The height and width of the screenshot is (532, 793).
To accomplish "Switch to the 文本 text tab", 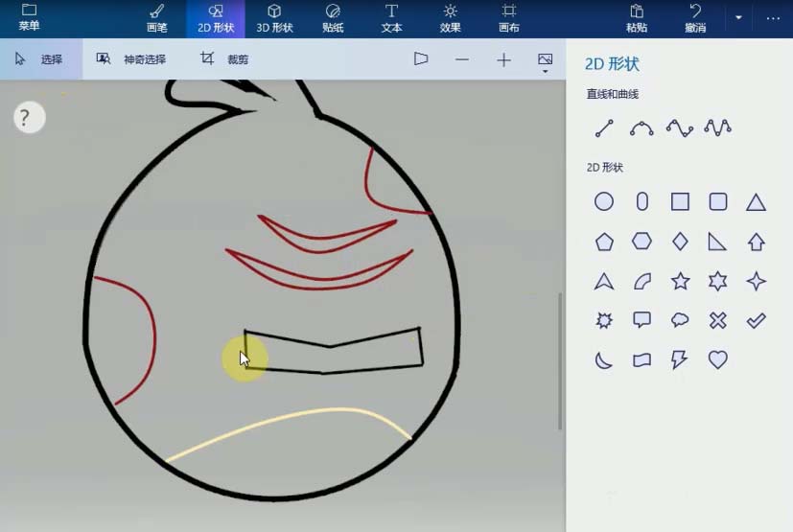I will pyautogui.click(x=391, y=19).
